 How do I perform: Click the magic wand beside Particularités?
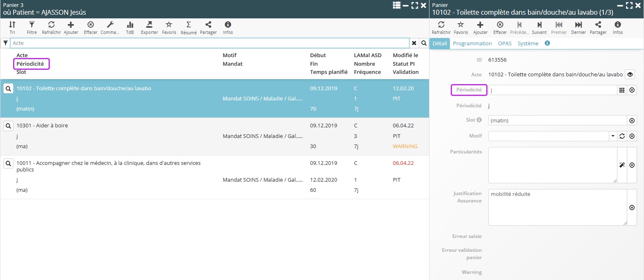click(622, 165)
